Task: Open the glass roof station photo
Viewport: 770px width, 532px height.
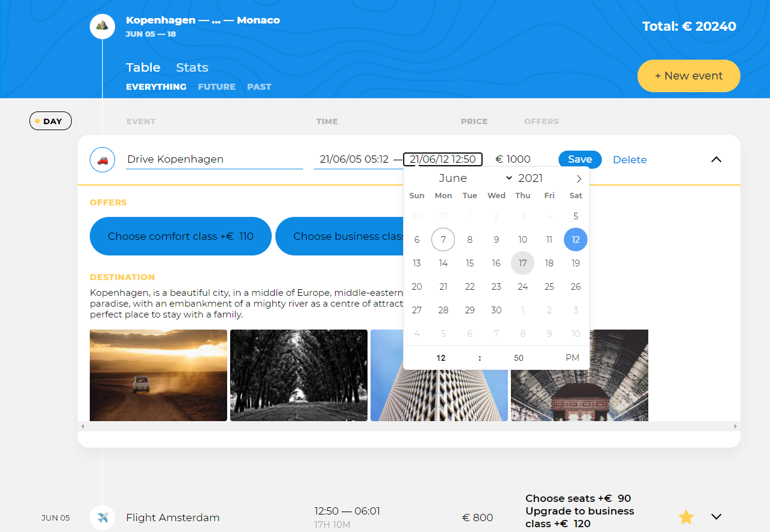Action: coord(580,395)
